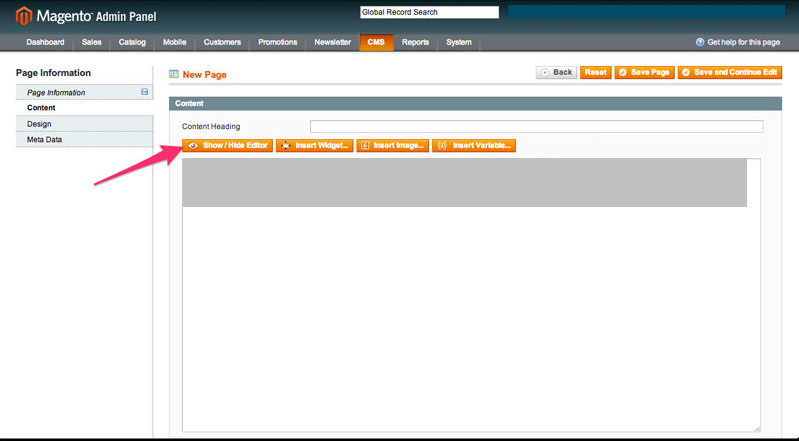
Task: Click the Magento logo icon
Action: pos(23,15)
